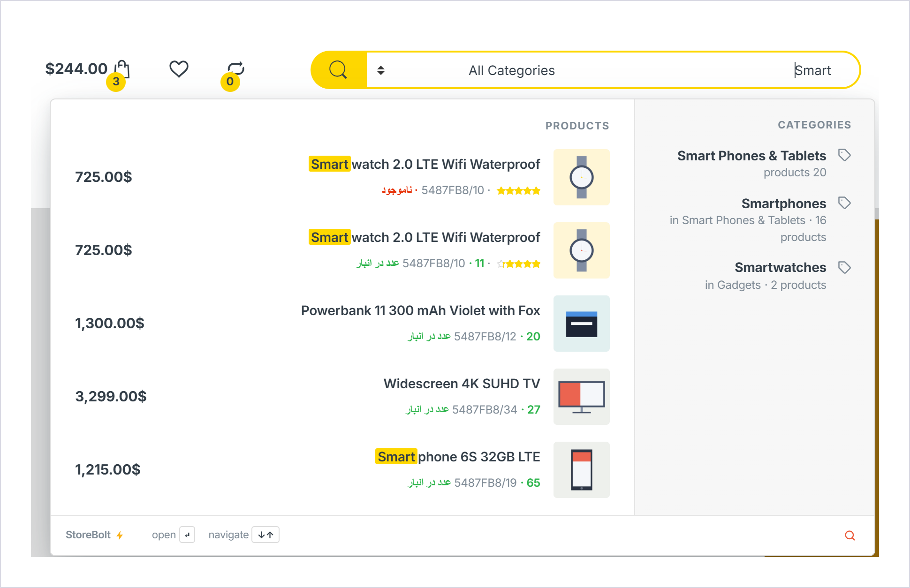The width and height of the screenshot is (910, 588).
Task: Click the compare count badge showing 0
Action: 230,82
